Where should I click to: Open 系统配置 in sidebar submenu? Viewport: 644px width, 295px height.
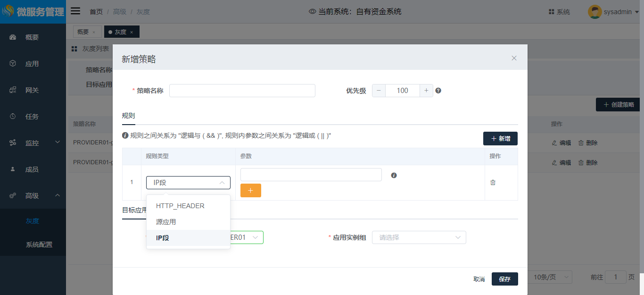[x=39, y=244]
